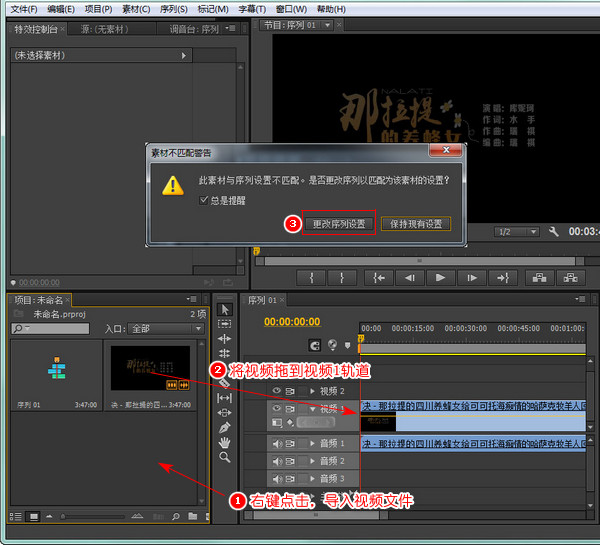Expand the 音频 1 track
Screen dimensions: 600x545
312,444
